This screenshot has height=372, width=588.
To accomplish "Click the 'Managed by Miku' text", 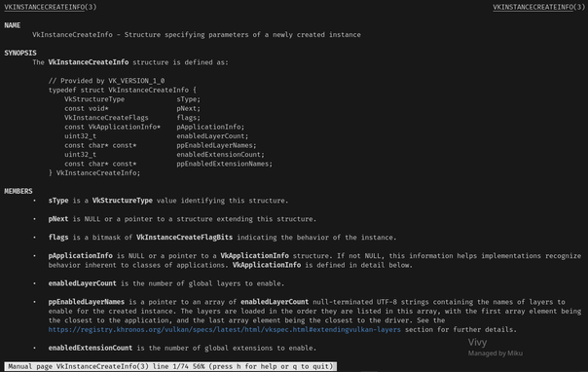I will [495, 353].
